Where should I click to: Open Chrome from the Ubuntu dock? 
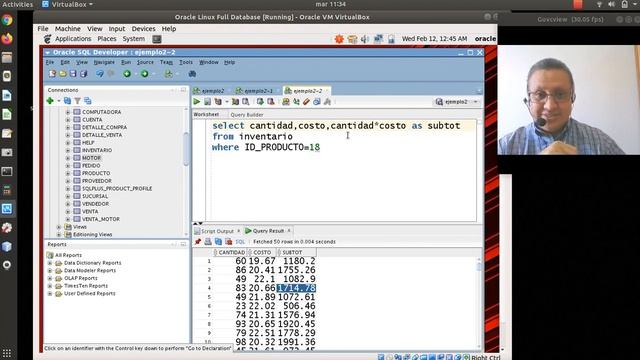tap(7, 20)
